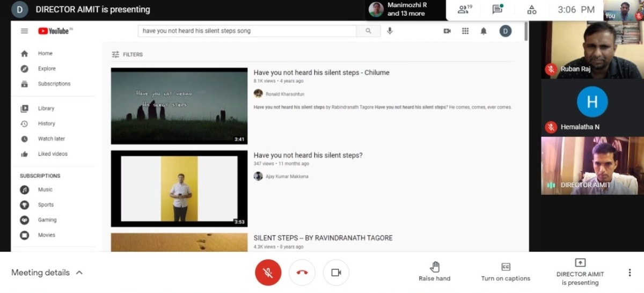Open YouTube hamburger guide menu
644x293 pixels.
(24, 31)
